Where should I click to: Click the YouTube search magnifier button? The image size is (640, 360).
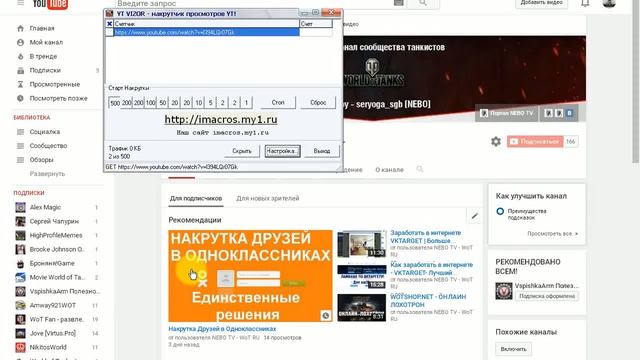point(422,3)
